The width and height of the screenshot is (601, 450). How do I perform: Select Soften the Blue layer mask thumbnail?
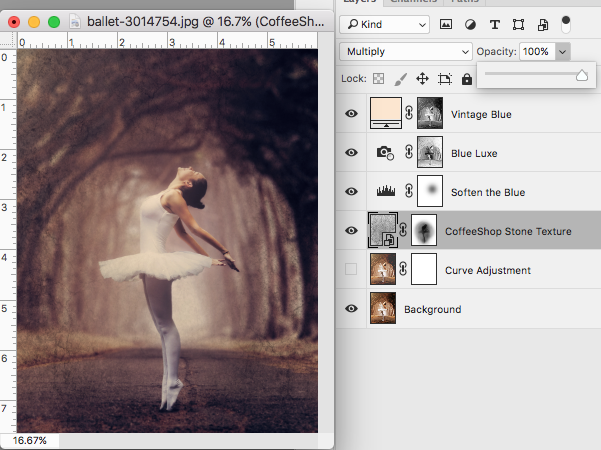pyautogui.click(x=430, y=191)
